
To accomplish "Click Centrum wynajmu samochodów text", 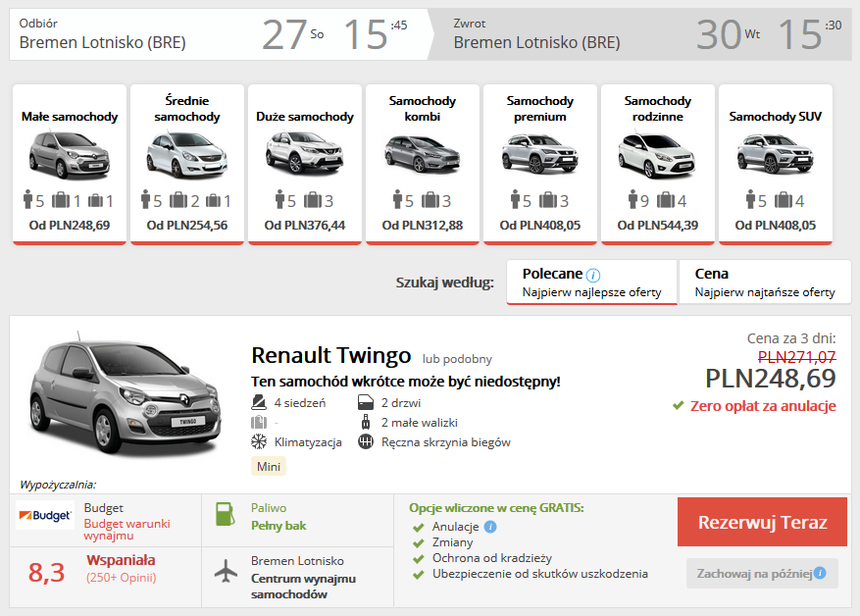I will pos(303,587).
